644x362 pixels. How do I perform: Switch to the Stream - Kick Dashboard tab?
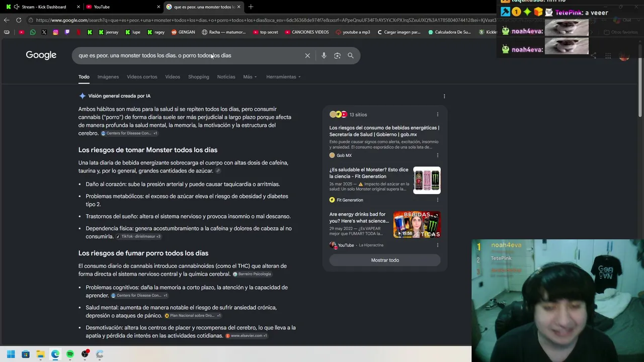tap(43, 7)
